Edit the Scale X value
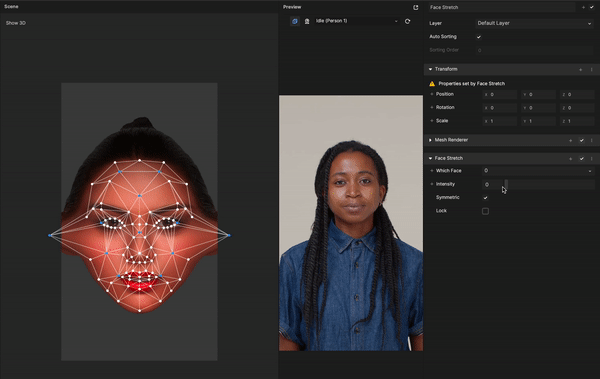 [499, 121]
